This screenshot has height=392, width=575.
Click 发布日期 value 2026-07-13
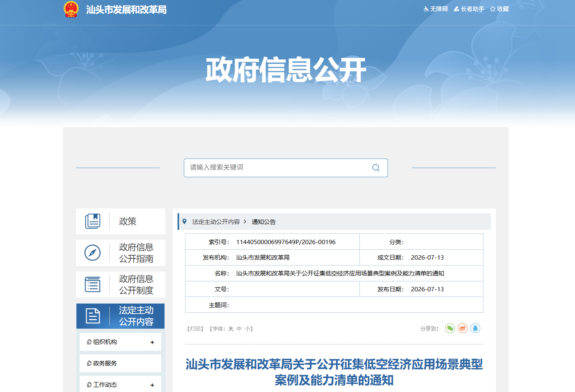[427, 289]
